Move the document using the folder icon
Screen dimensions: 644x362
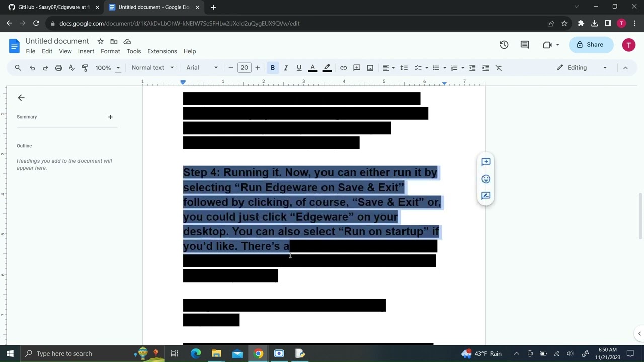coord(114,41)
